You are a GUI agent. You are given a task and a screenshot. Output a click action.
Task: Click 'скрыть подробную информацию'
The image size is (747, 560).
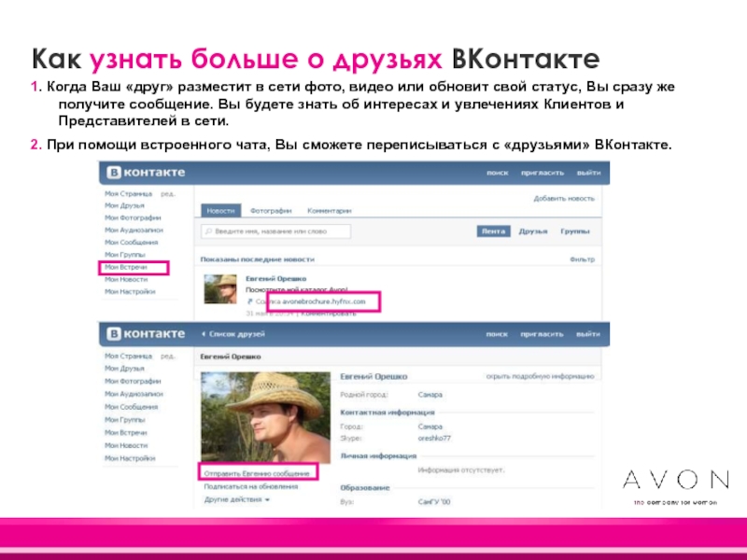coord(541,376)
